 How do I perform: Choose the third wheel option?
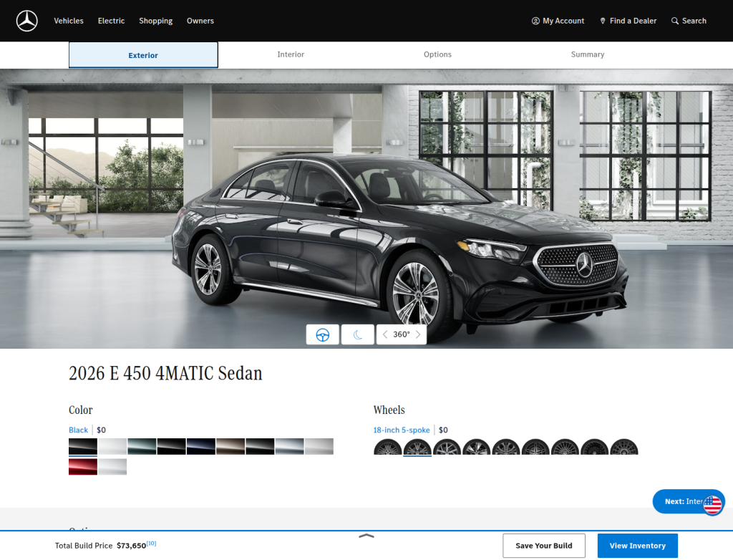(x=447, y=448)
